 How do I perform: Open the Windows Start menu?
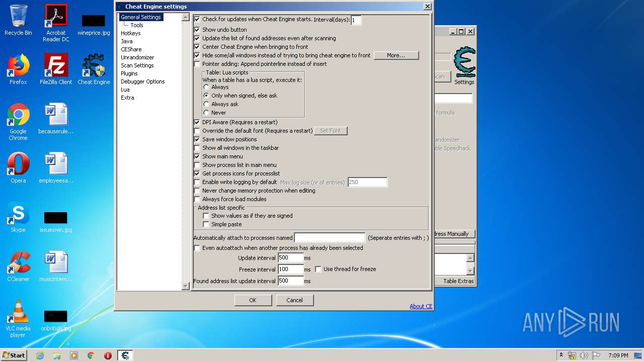tap(14, 355)
